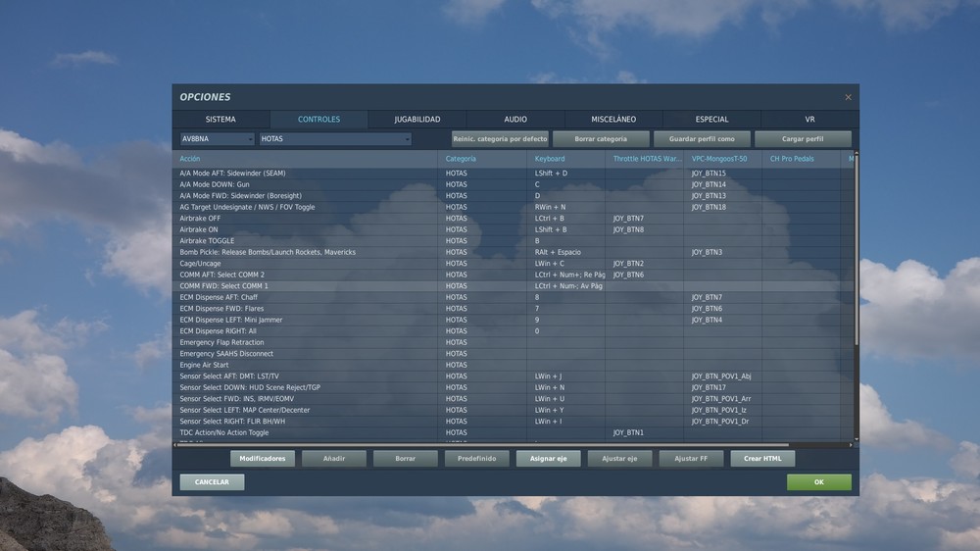Select COMM FWD: Select COMM 1 row
Screen dimensions: 980x551
pyautogui.click(x=514, y=286)
